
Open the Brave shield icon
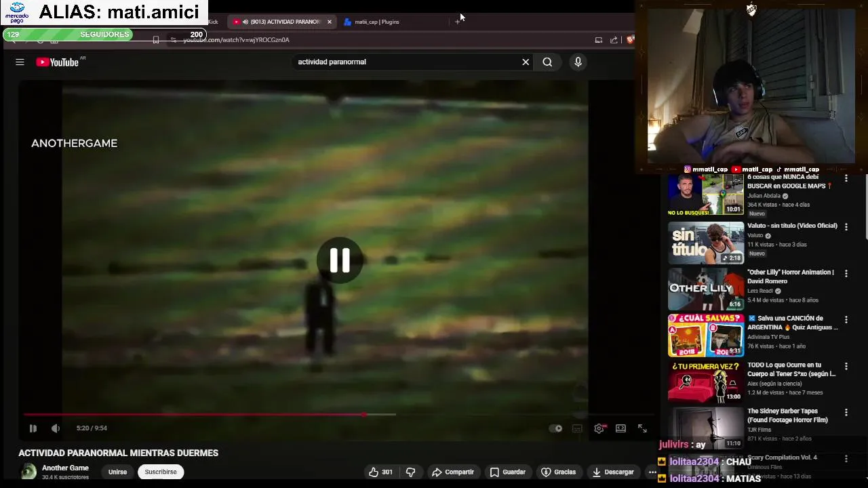(x=630, y=40)
